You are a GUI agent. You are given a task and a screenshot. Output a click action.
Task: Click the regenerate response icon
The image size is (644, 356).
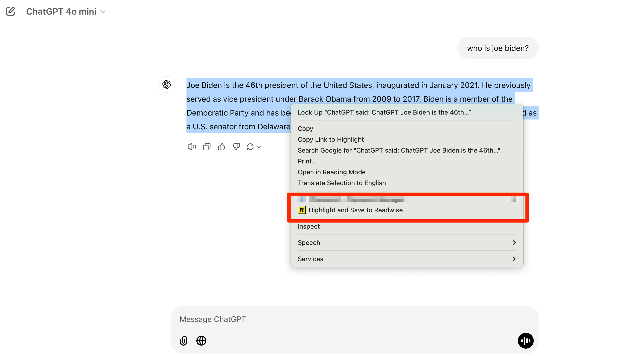[250, 147]
